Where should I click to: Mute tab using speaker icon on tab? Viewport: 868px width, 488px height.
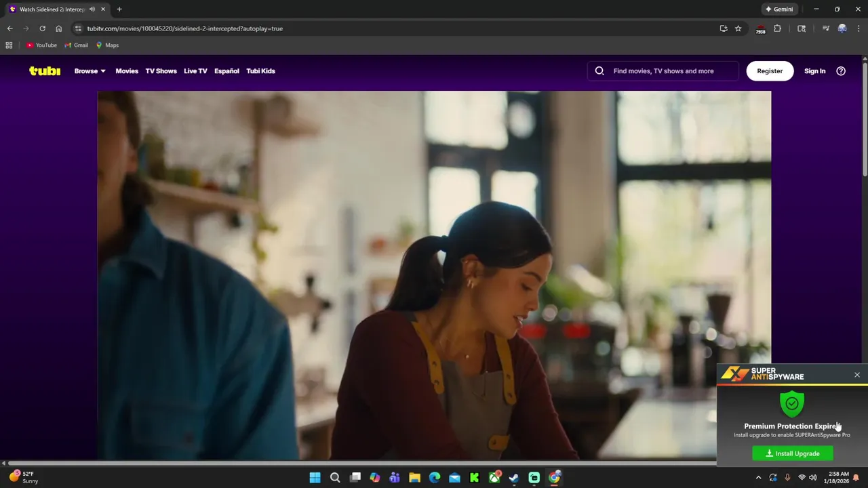(x=92, y=9)
